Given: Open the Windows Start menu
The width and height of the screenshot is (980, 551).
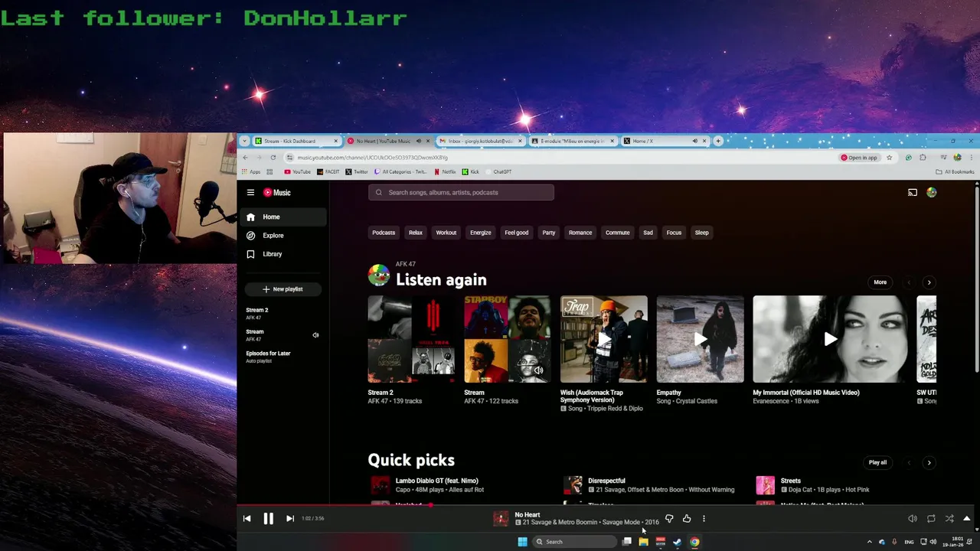Looking at the screenshot, I should 522,542.
